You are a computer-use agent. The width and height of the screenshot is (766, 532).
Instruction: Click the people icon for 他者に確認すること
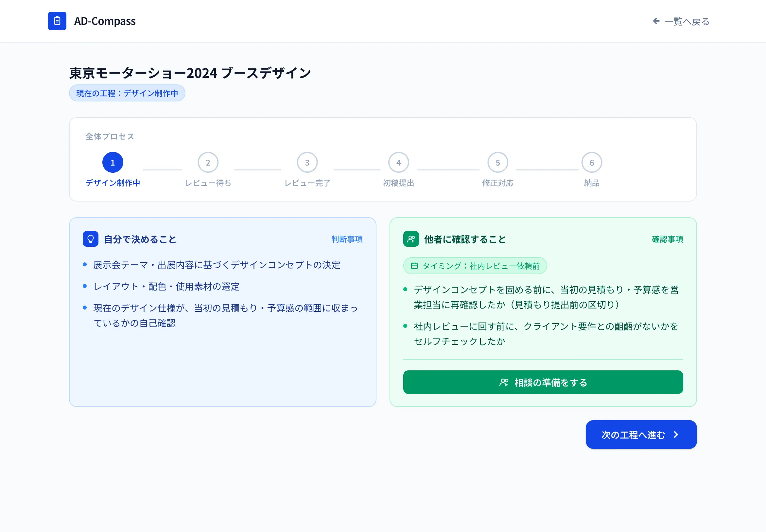411,239
